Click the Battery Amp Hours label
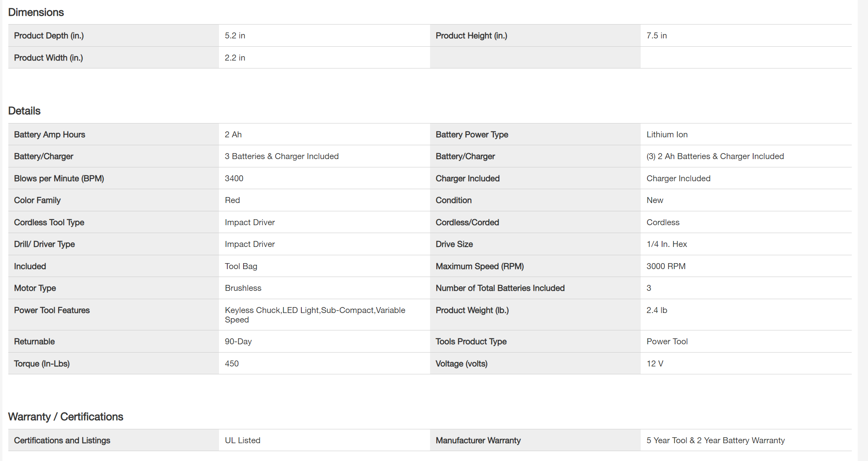This screenshot has height=461, width=868. [49, 135]
